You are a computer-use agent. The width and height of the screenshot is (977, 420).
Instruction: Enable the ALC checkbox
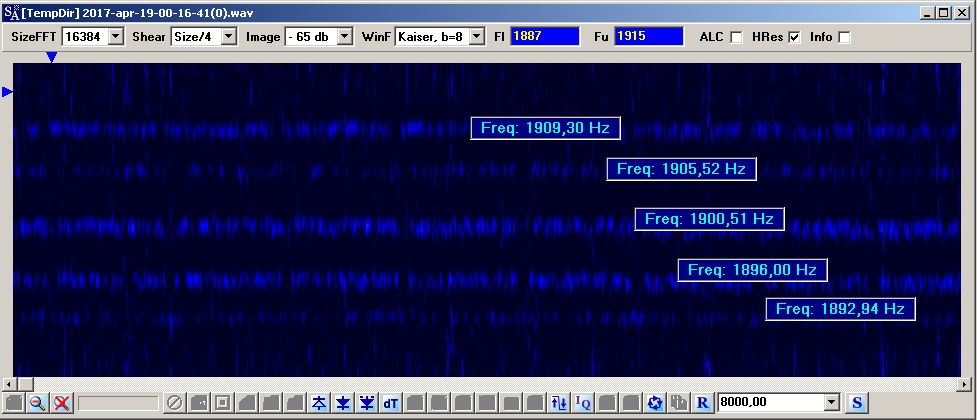point(736,37)
